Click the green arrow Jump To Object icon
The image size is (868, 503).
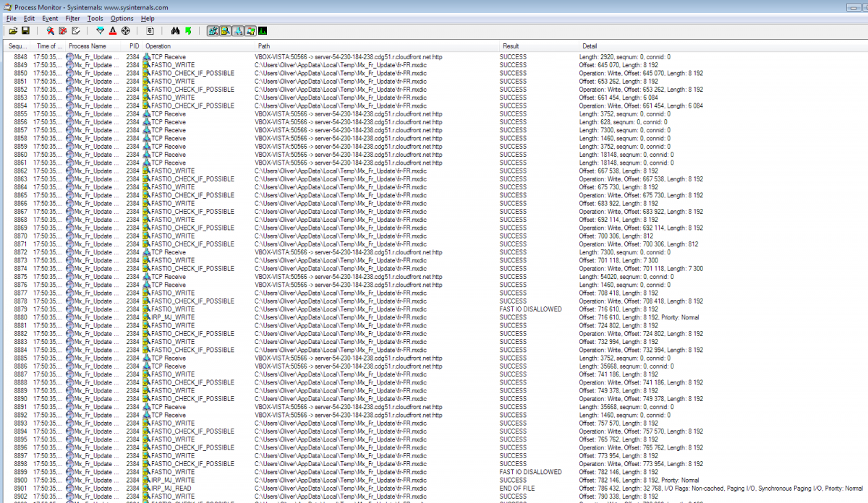point(188,31)
